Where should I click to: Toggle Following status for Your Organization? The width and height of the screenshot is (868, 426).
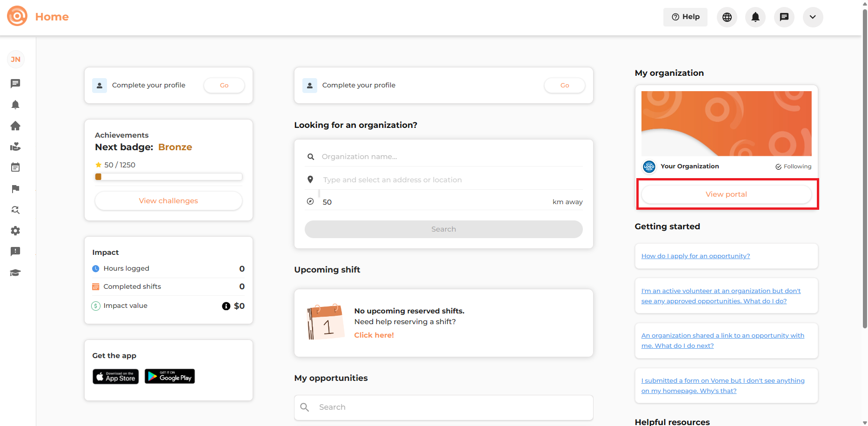(793, 166)
